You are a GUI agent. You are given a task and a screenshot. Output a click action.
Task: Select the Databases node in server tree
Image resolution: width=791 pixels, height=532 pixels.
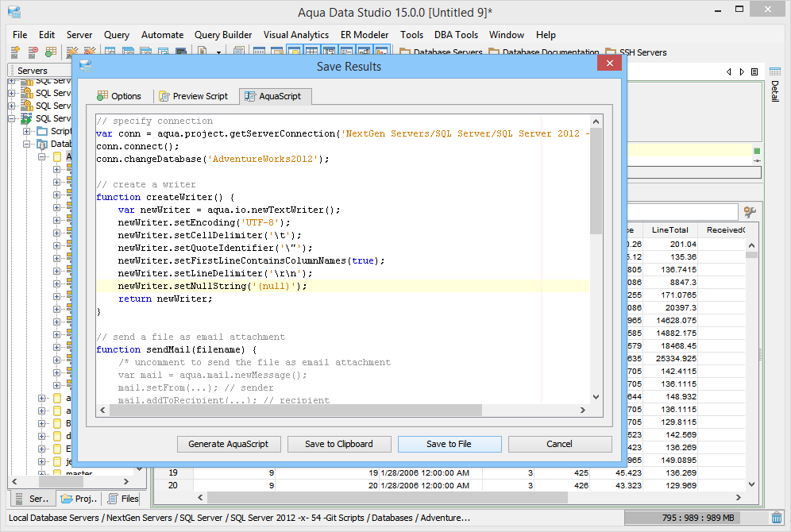tap(54, 144)
